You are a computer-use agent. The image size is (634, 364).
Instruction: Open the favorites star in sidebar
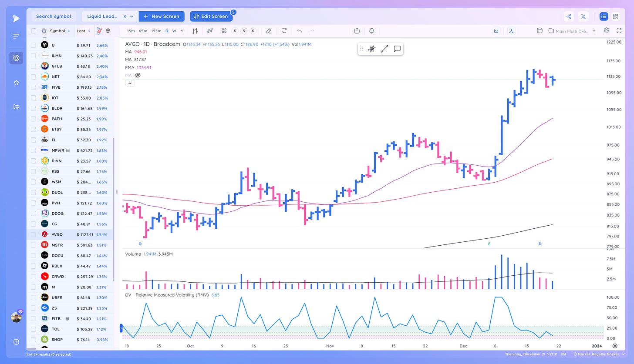16,82
